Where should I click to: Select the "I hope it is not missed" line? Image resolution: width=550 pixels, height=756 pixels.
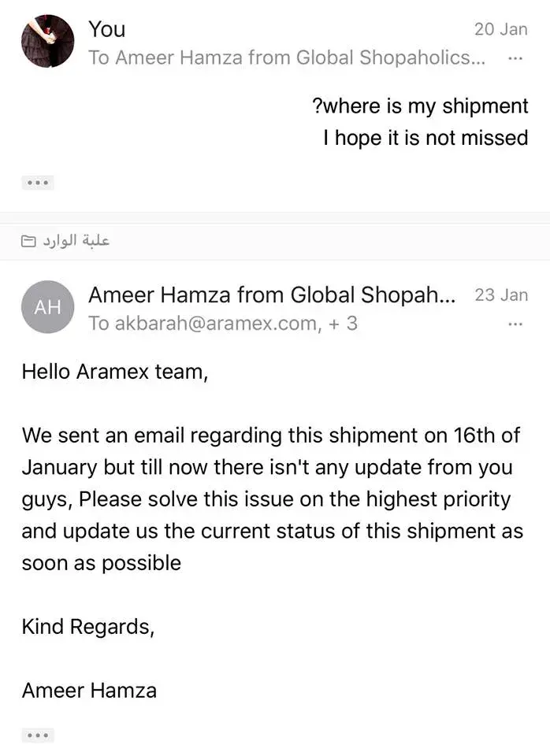click(426, 138)
